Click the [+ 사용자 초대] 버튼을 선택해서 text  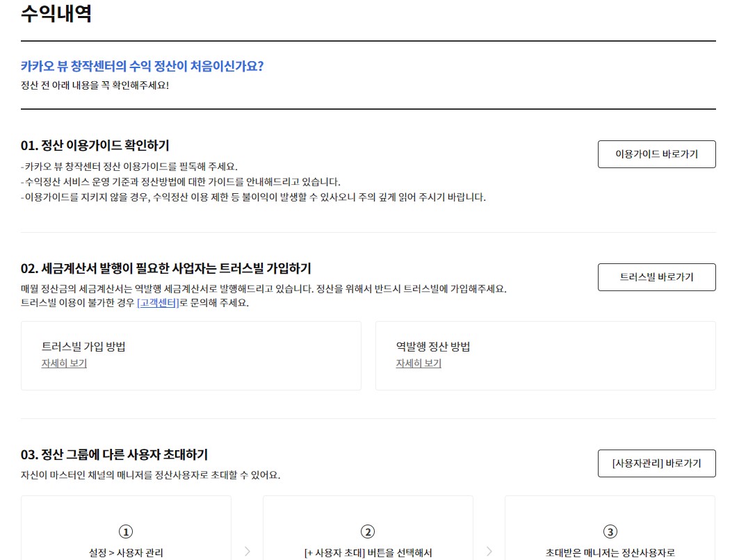click(x=368, y=552)
